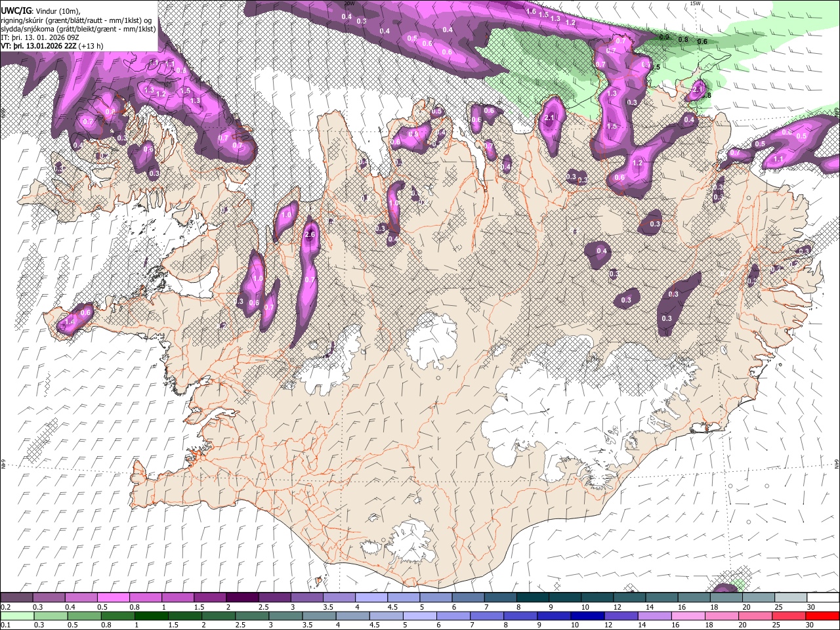The width and height of the screenshot is (840, 630).
Task: Click the '0.2' label in upper legend
Action: (5, 607)
